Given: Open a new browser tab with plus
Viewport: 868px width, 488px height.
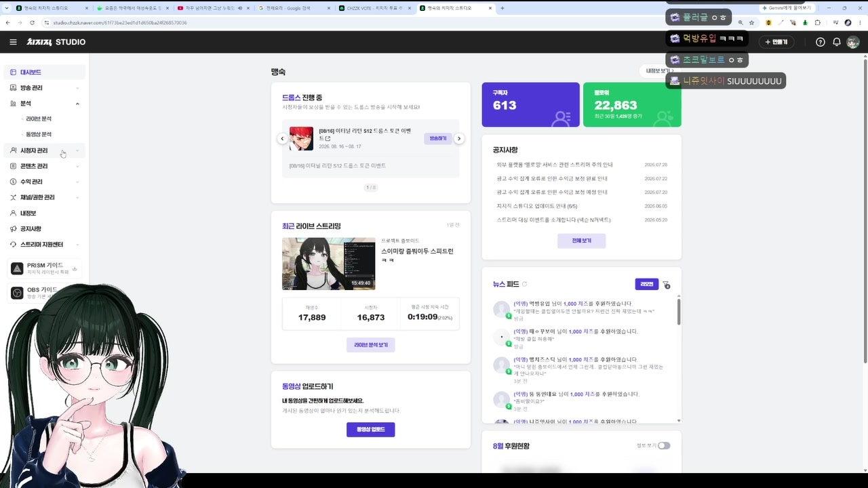Looking at the screenshot, I should pos(502,8).
